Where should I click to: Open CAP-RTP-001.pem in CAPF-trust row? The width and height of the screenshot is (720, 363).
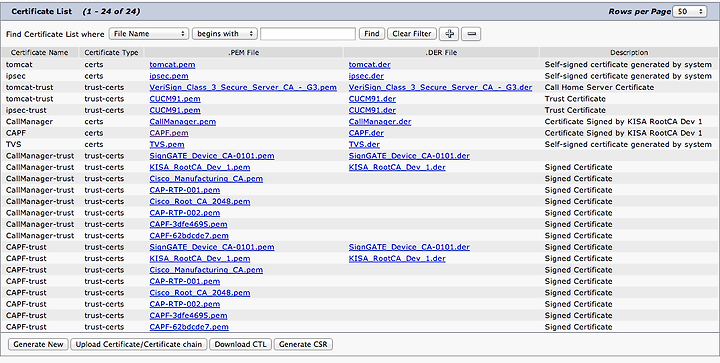coord(185,281)
